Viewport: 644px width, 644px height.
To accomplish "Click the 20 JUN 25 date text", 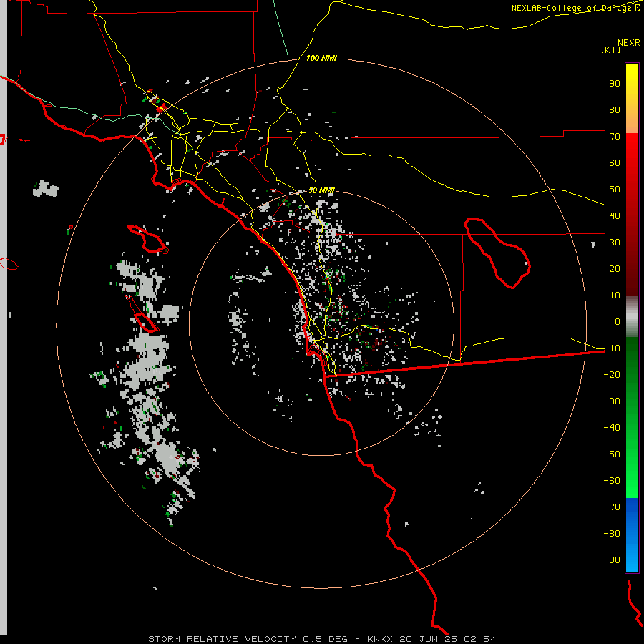I will (429, 639).
